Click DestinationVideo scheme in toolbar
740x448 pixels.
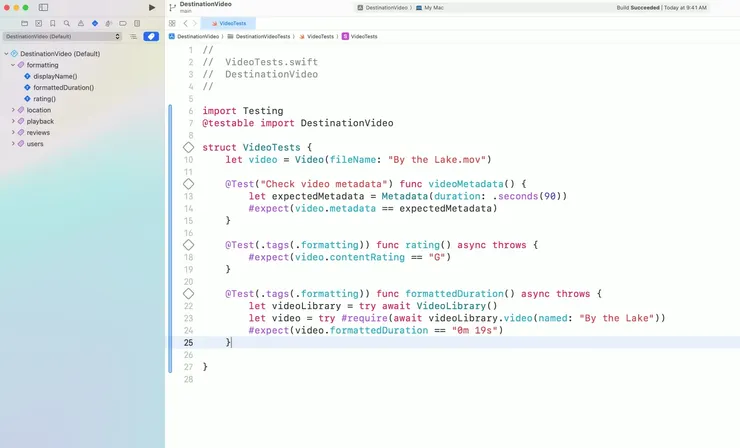tap(383, 8)
